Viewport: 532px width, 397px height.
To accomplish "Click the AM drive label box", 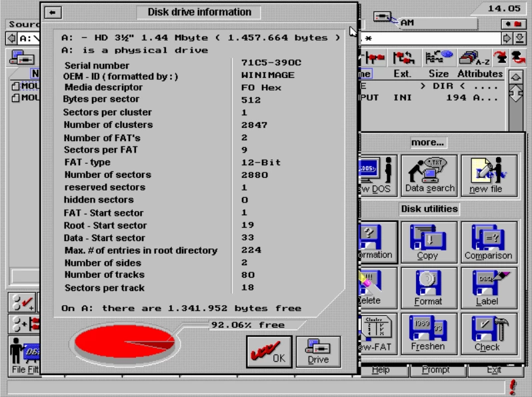I will coord(438,23).
